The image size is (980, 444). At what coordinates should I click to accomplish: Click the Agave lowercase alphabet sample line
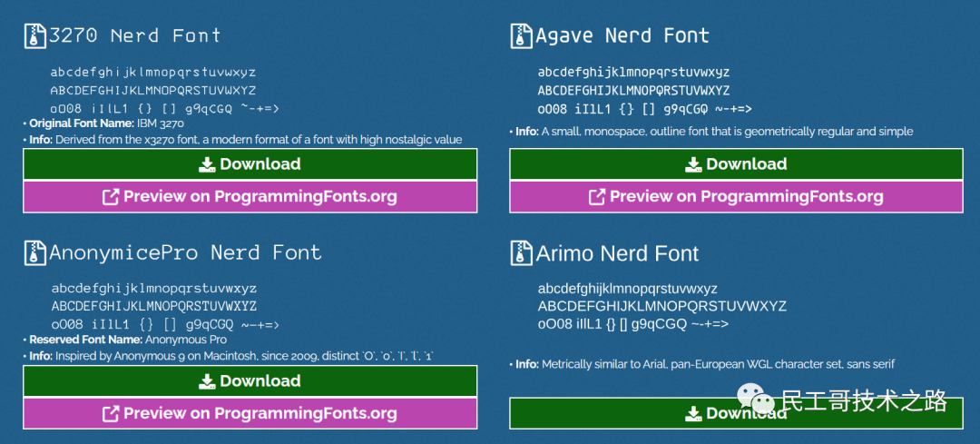[x=633, y=73]
